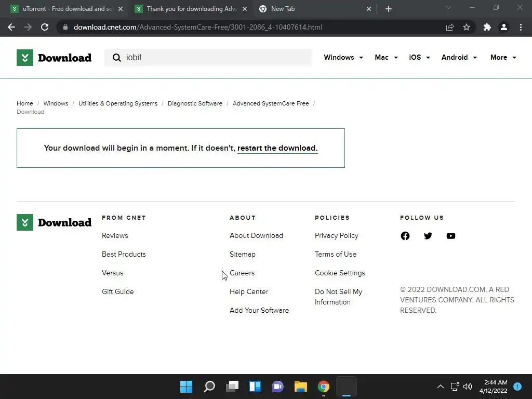This screenshot has width=532, height=399.
Task: Open File Explorer from the taskbar
Action: pyautogui.click(x=301, y=387)
